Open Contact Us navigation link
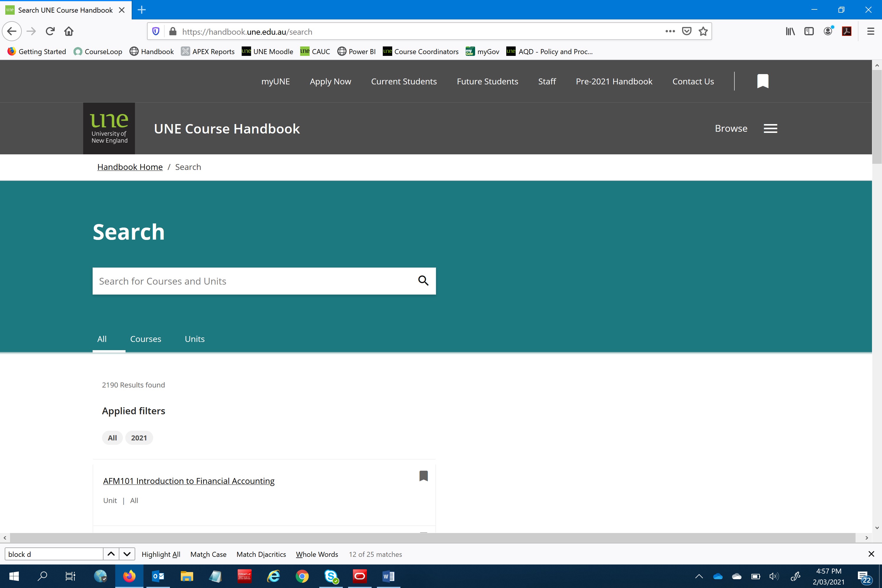Image resolution: width=882 pixels, height=588 pixels. [x=693, y=81]
